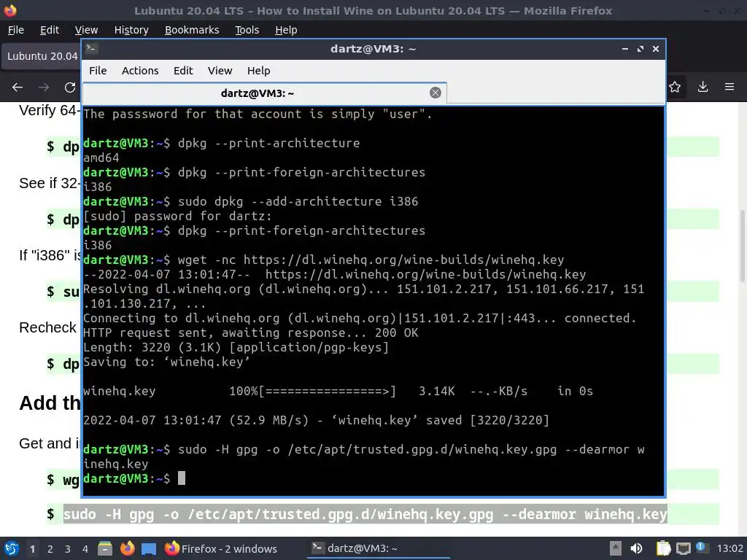This screenshot has width=747, height=560.
Task: Select the Lubuntu 20.04 Firefox tab
Action: pos(42,56)
